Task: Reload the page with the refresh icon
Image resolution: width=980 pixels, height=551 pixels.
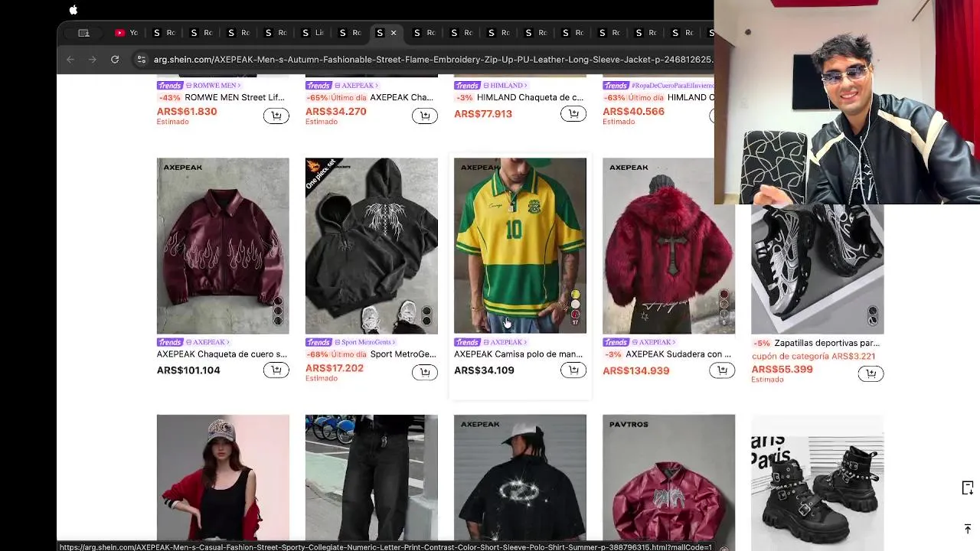Action: coord(115,59)
